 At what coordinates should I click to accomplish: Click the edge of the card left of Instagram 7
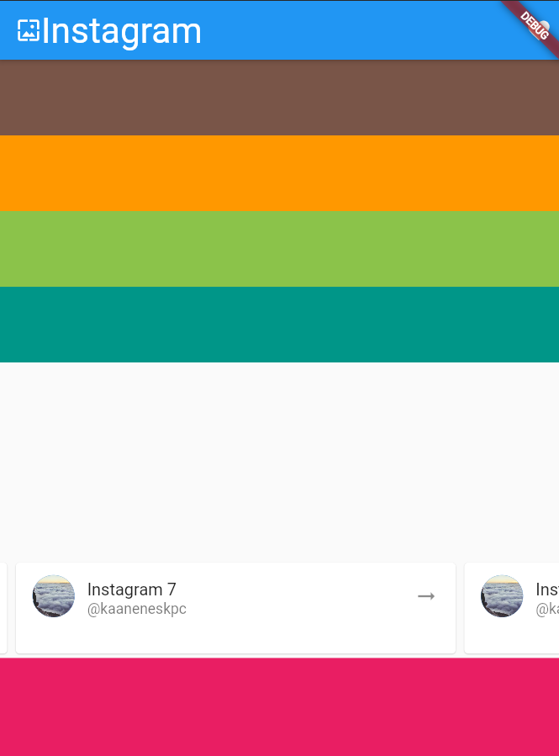click(x=3, y=608)
